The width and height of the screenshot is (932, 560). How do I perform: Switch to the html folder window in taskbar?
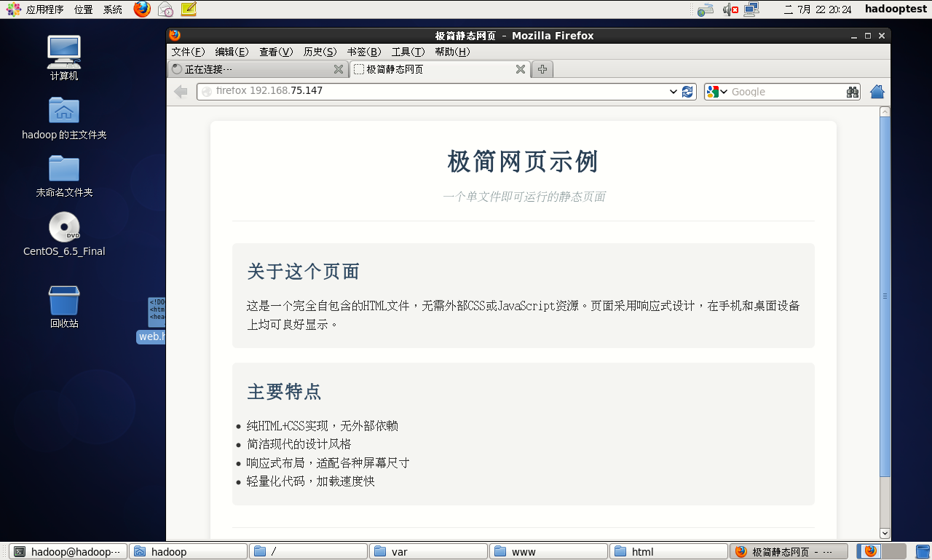pyautogui.click(x=668, y=552)
